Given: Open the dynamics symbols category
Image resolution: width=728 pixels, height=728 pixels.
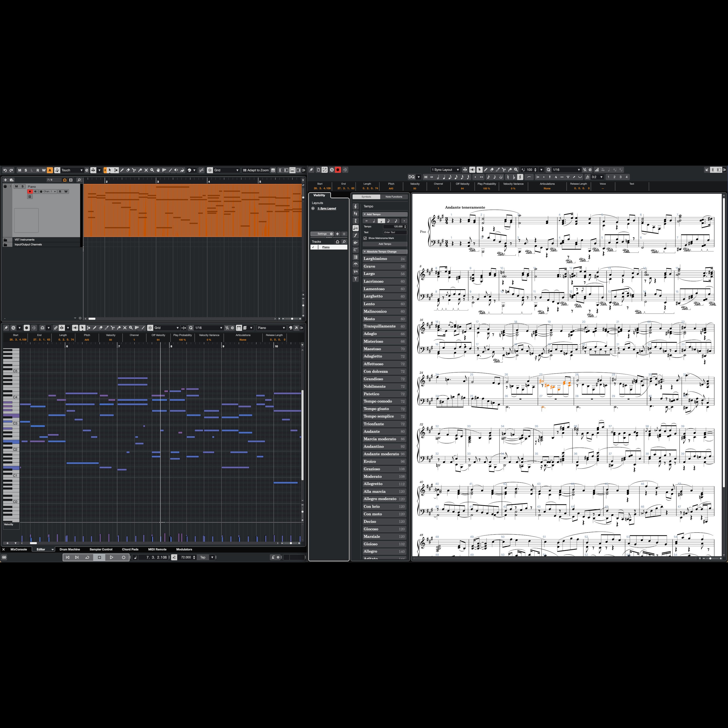Looking at the screenshot, I should point(355,235).
